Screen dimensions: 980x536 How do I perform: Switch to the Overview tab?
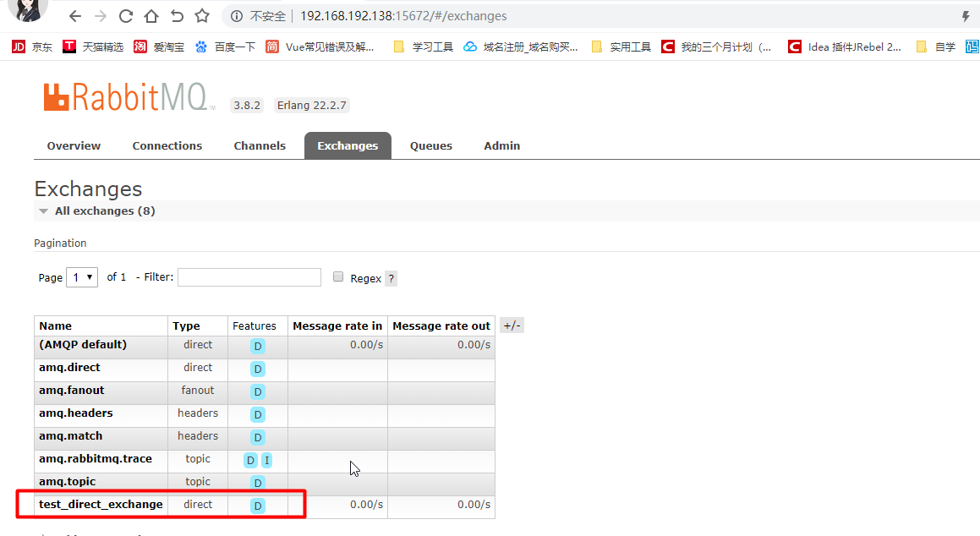click(x=74, y=145)
